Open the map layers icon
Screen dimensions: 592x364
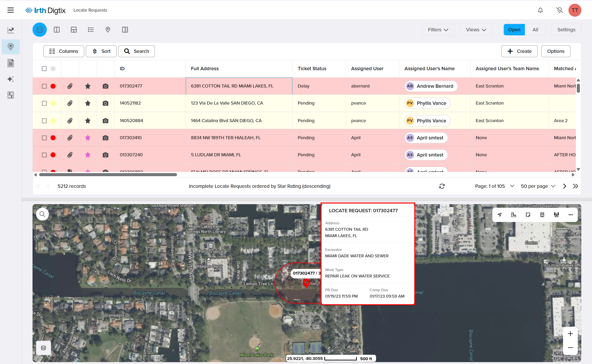tap(43, 348)
